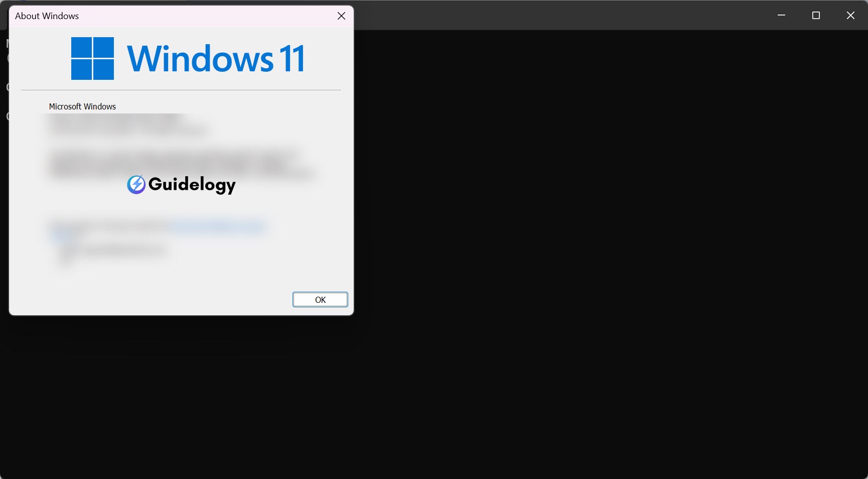Screen dimensions: 868x479
Task: Click the "About Windows" title text
Action: click(47, 16)
